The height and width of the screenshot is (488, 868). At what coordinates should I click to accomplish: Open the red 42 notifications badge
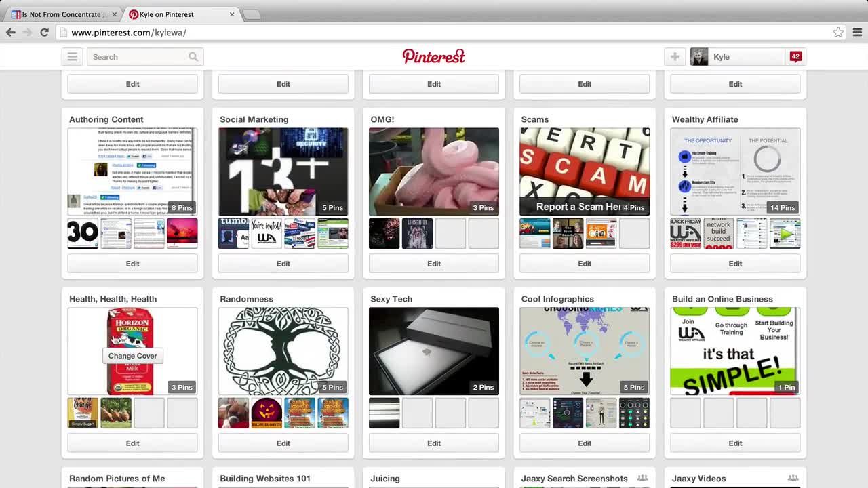click(795, 57)
